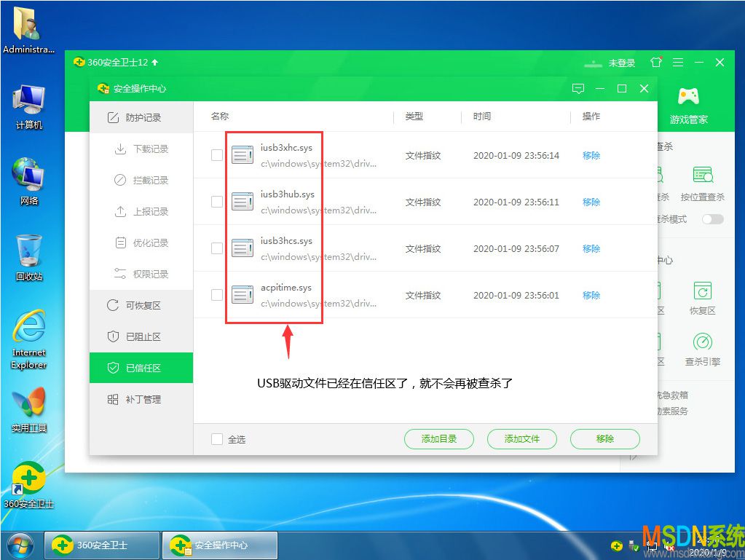Switch to 安全操作中心 taskbar button
The width and height of the screenshot is (745, 560).
(220, 545)
